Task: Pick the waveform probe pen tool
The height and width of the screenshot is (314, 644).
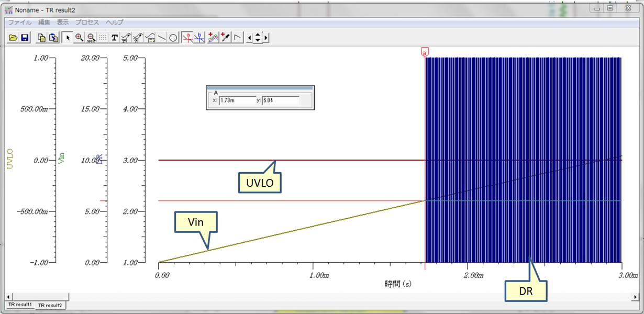Action: coord(224,37)
